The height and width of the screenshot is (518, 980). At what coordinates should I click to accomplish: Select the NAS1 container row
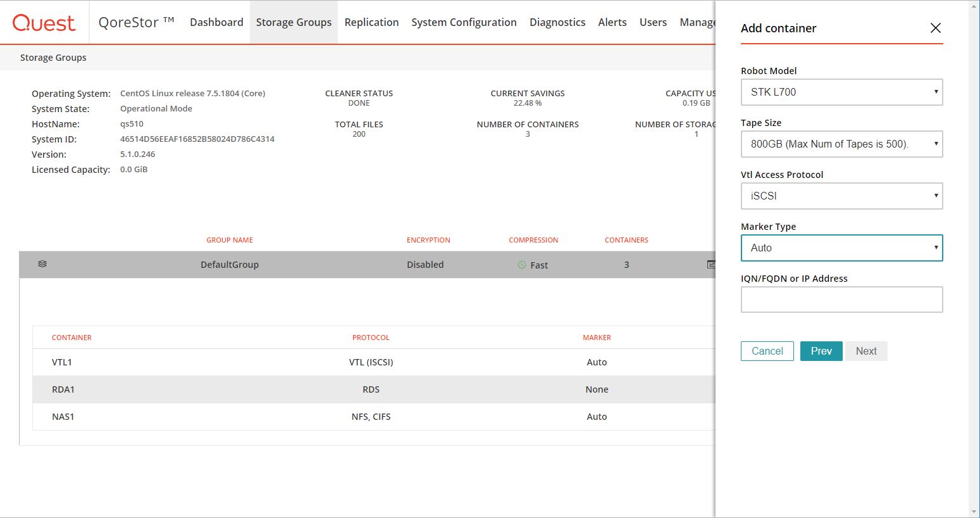click(374, 417)
